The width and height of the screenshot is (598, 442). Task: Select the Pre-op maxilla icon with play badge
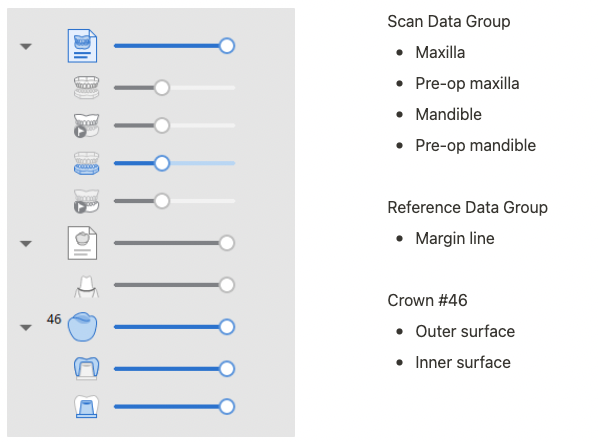(x=87, y=125)
